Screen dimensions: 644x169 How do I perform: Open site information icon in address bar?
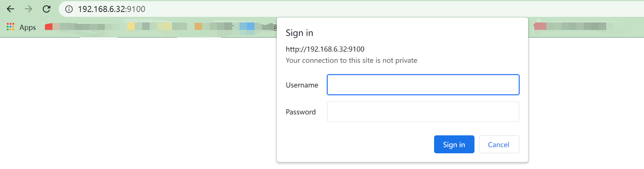tap(69, 9)
